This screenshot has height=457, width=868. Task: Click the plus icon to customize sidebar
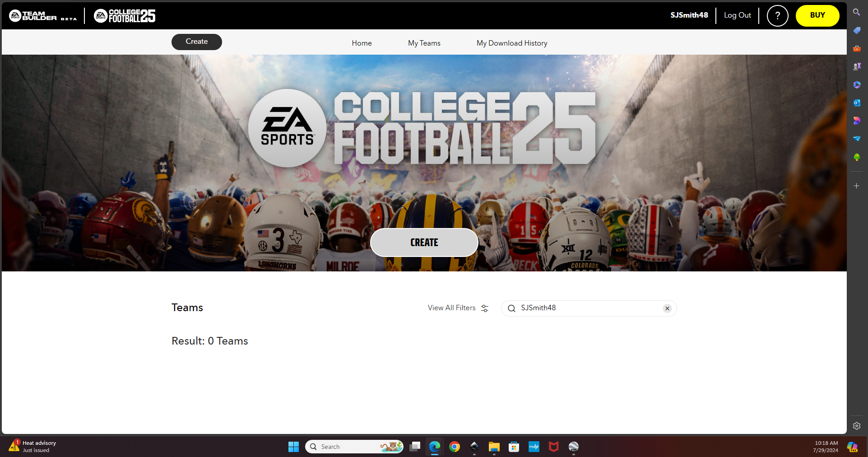coord(856,186)
